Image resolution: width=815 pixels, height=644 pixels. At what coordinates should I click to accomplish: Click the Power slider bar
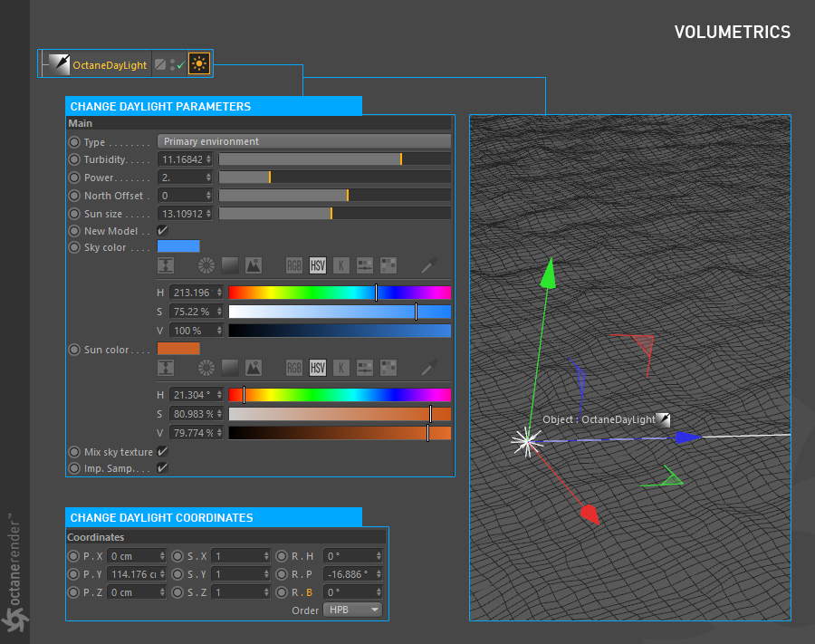coord(335,178)
